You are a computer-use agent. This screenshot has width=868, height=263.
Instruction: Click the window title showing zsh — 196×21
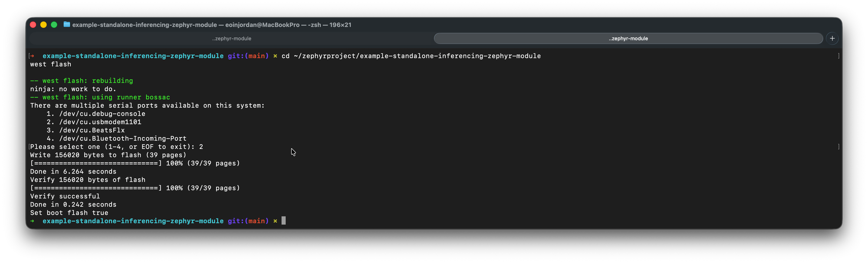tap(212, 25)
